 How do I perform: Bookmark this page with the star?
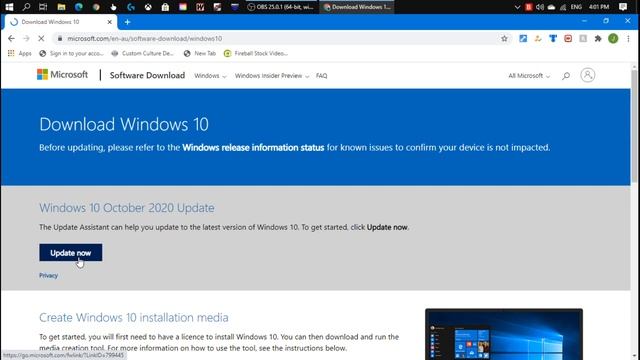pos(504,38)
